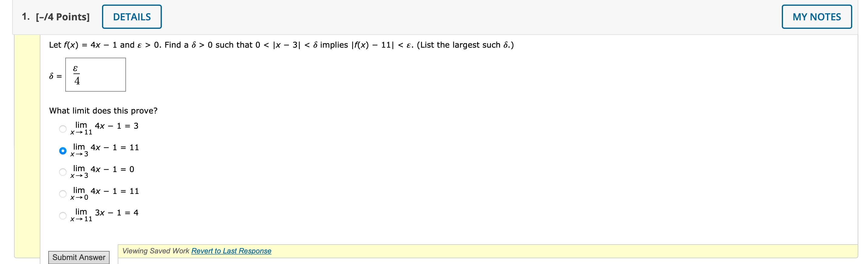Open MY NOTES
This screenshot has width=868, height=264.
(x=817, y=16)
